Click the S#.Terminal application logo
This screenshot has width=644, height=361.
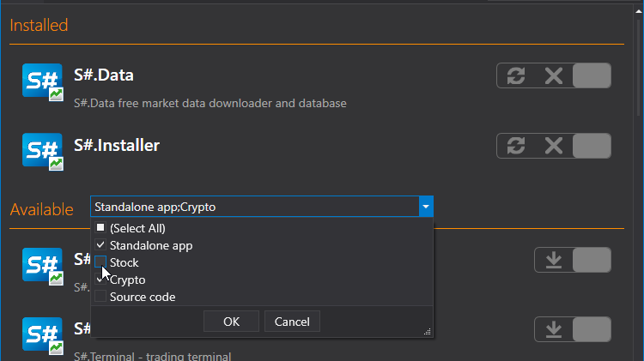(x=43, y=336)
